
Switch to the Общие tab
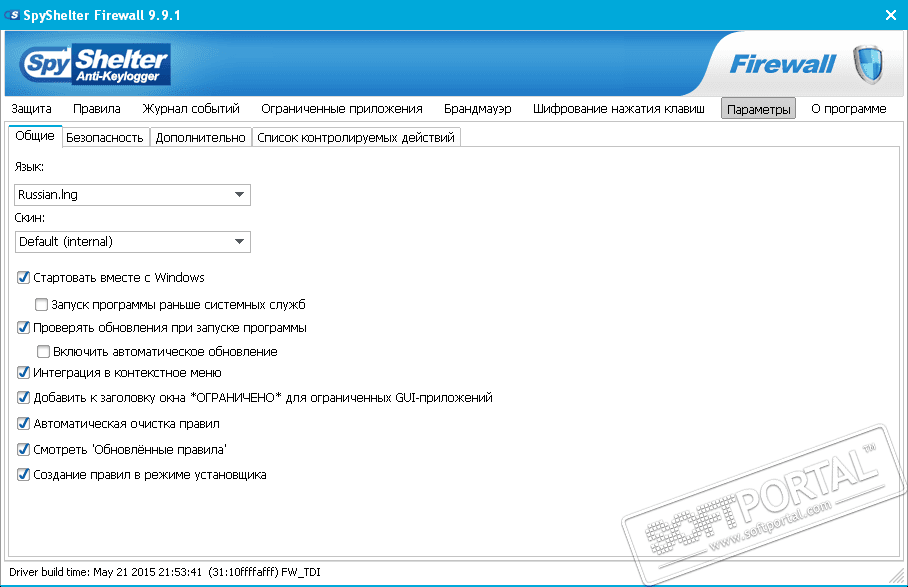(x=35, y=136)
